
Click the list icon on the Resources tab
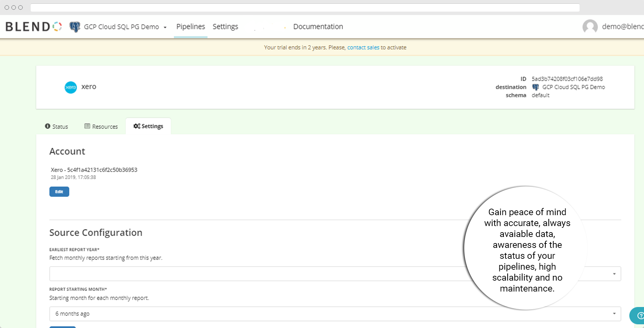click(87, 126)
